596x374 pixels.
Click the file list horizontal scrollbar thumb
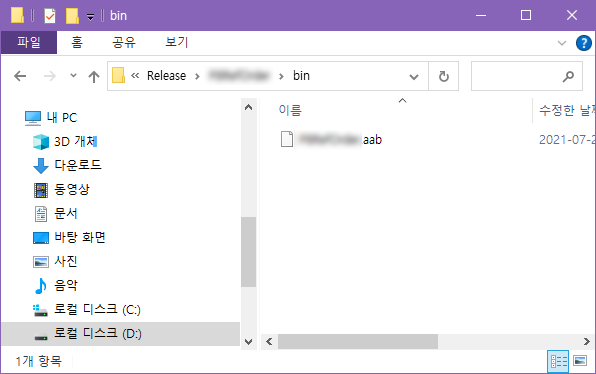coord(358,341)
